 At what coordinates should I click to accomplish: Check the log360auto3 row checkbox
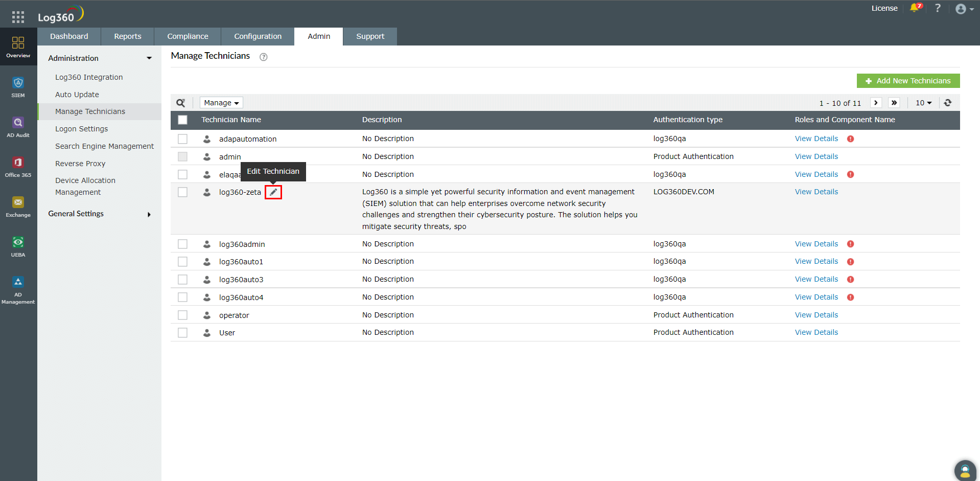pos(182,280)
